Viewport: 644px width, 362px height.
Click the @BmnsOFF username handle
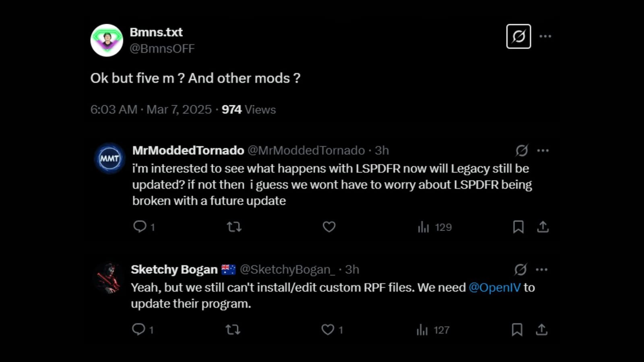tap(163, 48)
